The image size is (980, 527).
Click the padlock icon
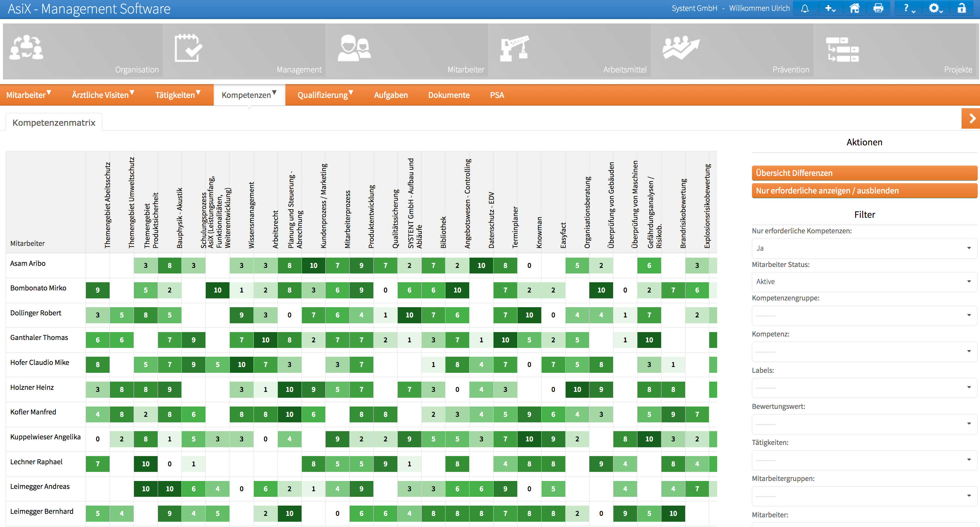[x=962, y=8]
